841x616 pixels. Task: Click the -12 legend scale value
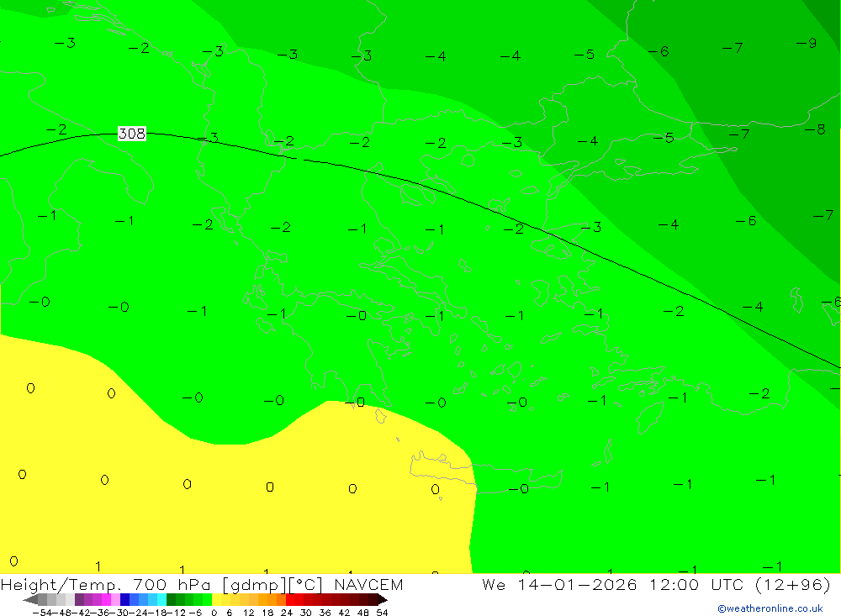tap(176, 613)
